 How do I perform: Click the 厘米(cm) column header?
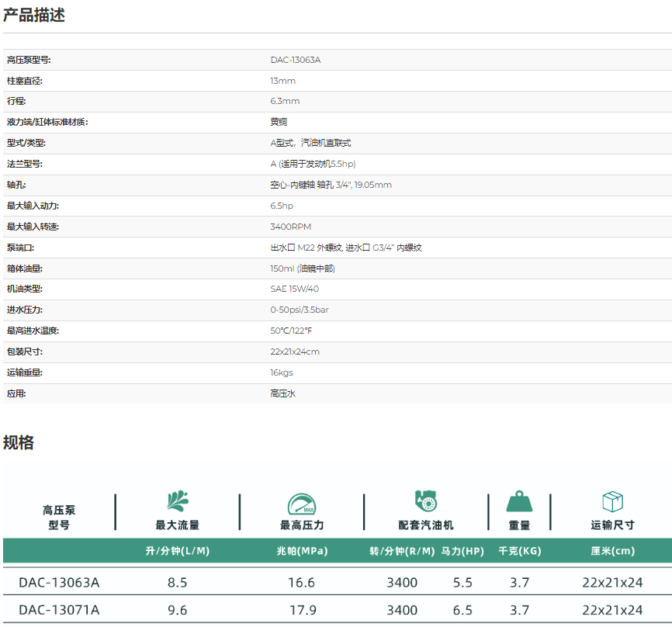click(x=612, y=551)
